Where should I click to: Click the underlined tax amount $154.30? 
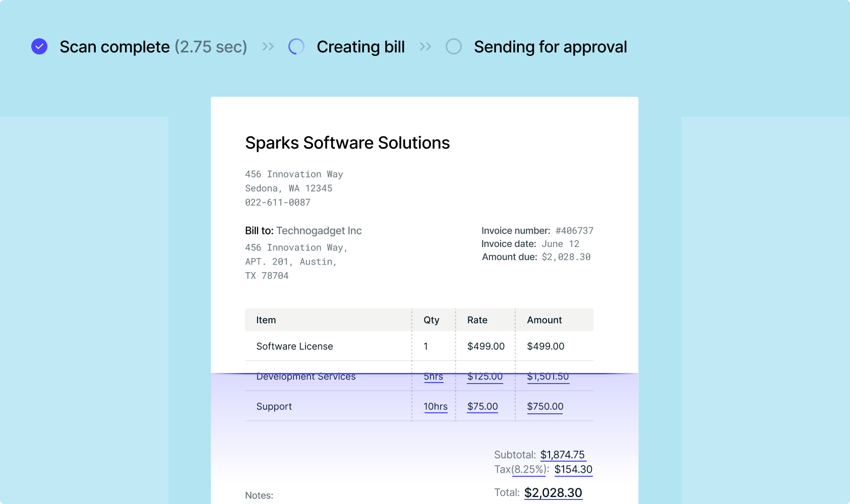pyautogui.click(x=573, y=469)
